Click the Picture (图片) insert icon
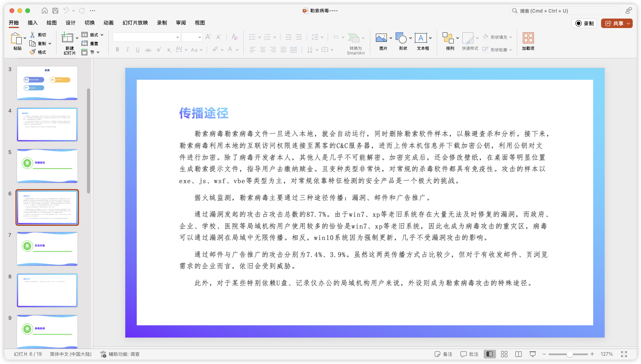The height and width of the screenshot is (364, 641). (381, 38)
